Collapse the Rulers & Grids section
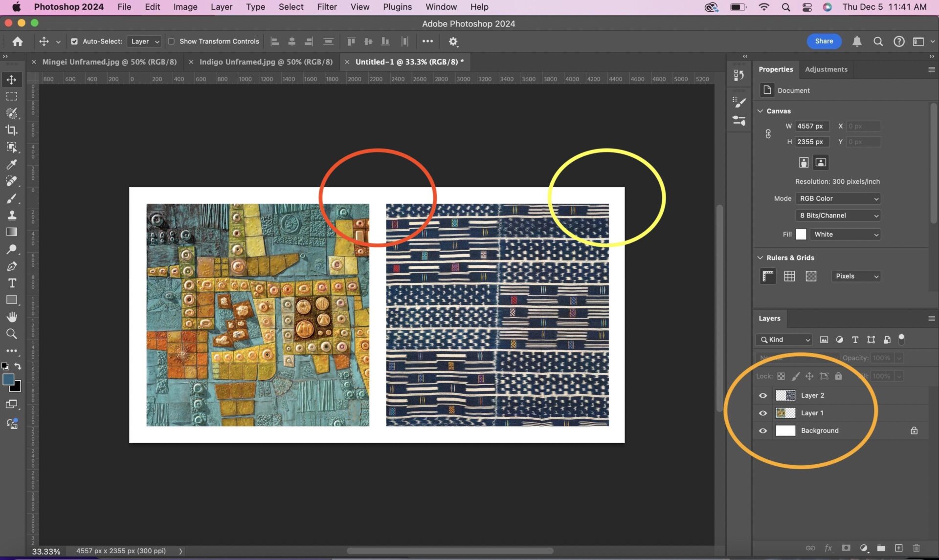The image size is (939, 560). [x=760, y=258]
